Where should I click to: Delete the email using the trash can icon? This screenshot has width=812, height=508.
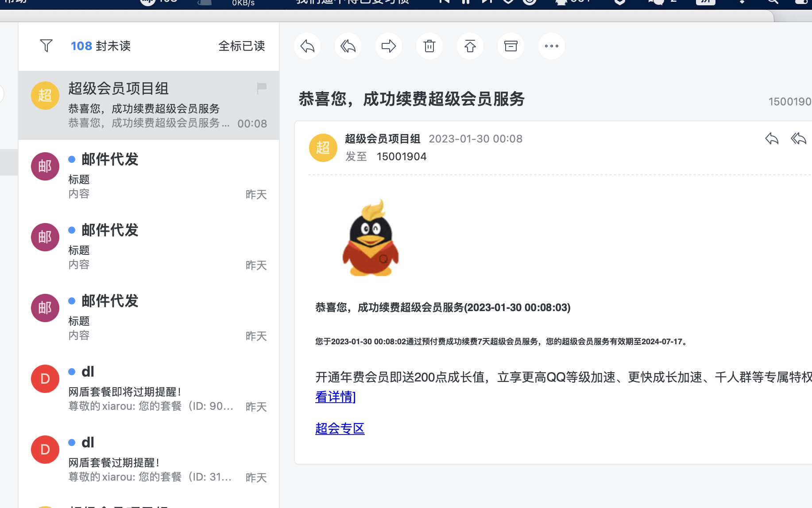(x=429, y=46)
